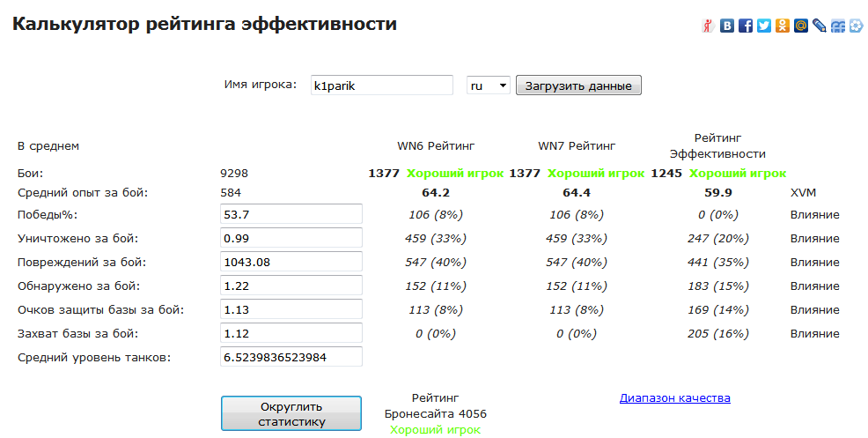The width and height of the screenshot is (868, 438).
Task: Edit the Уничтожено за бой field
Action: [x=291, y=238]
